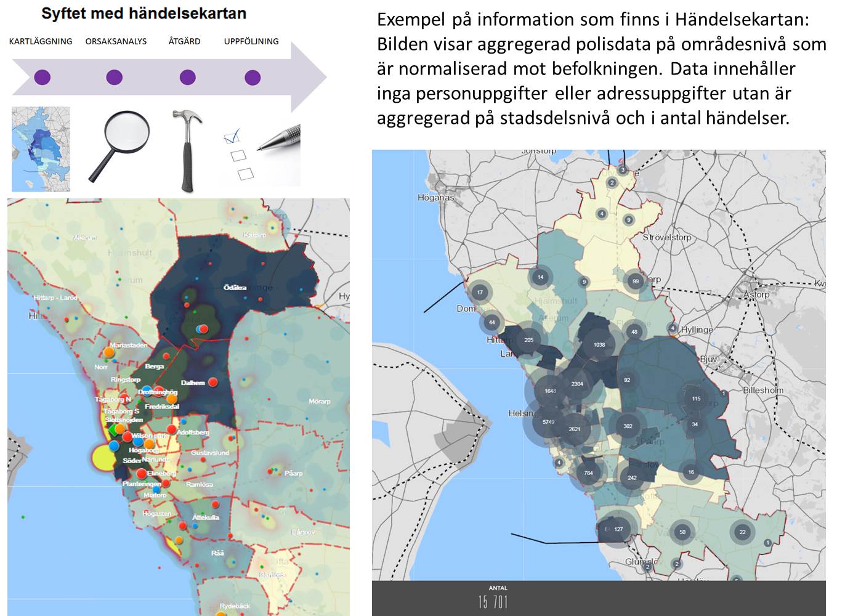Click the 115 cluster marker
The height and width of the screenshot is (616, 845).
click(x=696, y=399)
